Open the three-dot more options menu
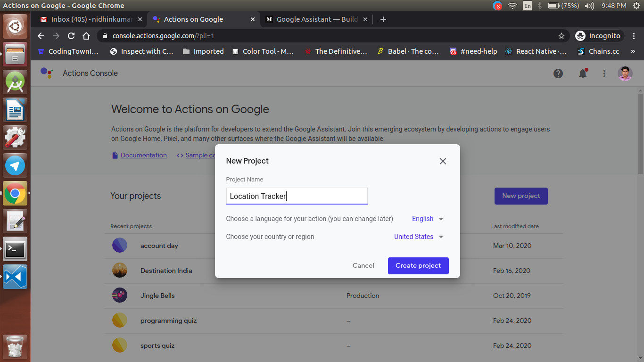This screenshot has height=362, width=644. (x=604, y=74)
